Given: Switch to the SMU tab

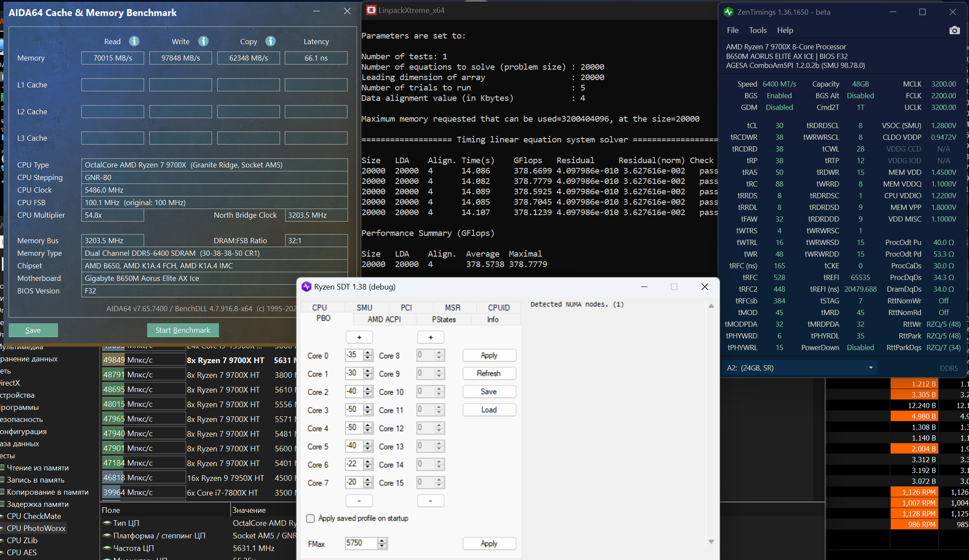Looking at the screenshot, I should (364, 307).
